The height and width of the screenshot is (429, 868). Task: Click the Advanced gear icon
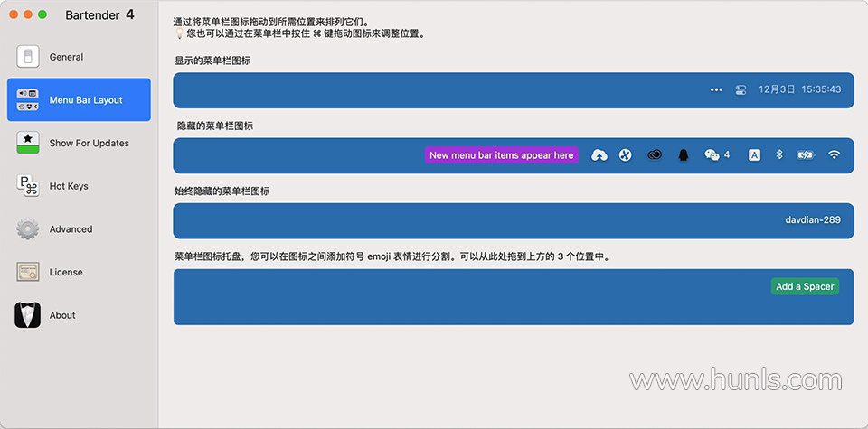point(28,228)
